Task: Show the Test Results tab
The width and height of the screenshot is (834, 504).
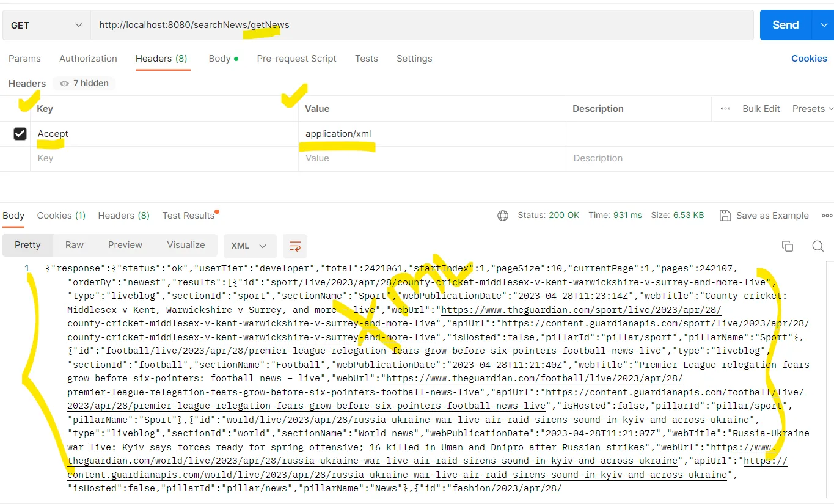Action: click(x=189, y=216)
